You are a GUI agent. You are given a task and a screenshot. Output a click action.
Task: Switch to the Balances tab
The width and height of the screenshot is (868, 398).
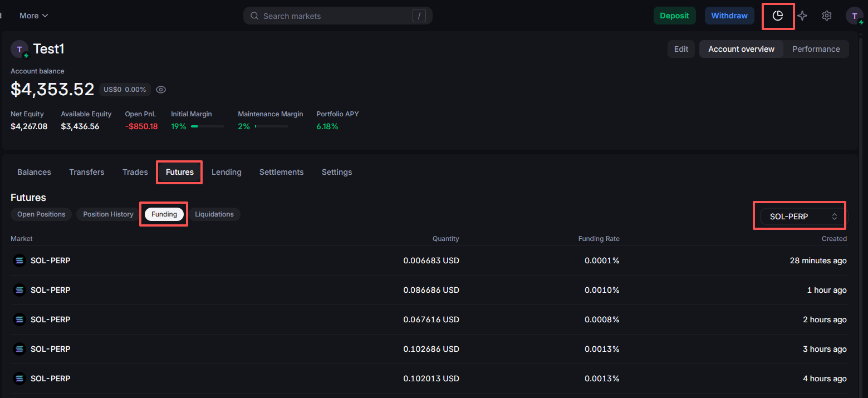point(34,172)
